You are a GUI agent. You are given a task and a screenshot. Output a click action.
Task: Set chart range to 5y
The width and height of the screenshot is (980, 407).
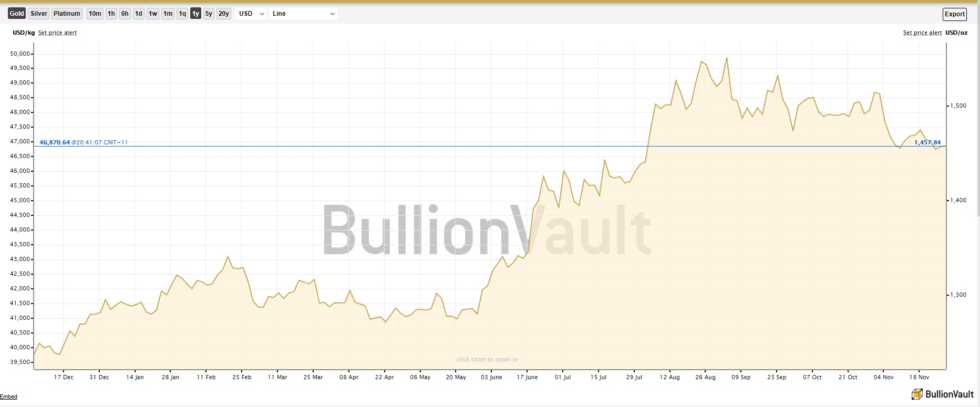(209, 14)
